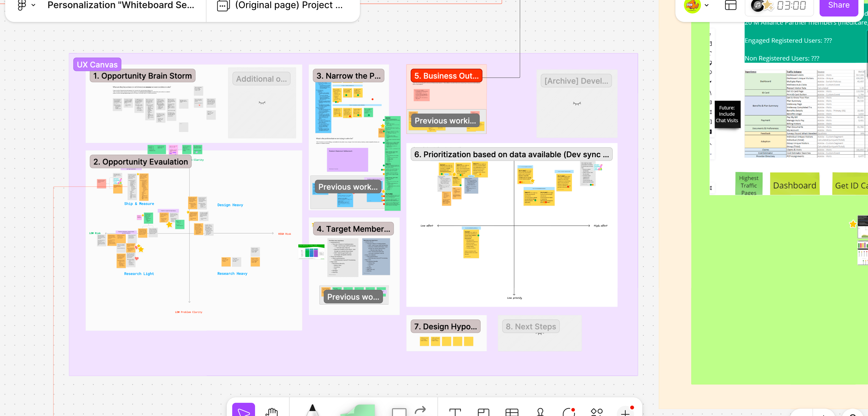Click the Low effort axis label
Screen dimensions: 868x416
(427, 226)
